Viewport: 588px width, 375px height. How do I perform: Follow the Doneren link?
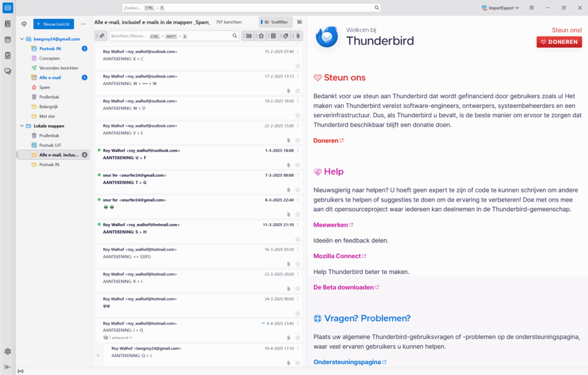point(328,141)
